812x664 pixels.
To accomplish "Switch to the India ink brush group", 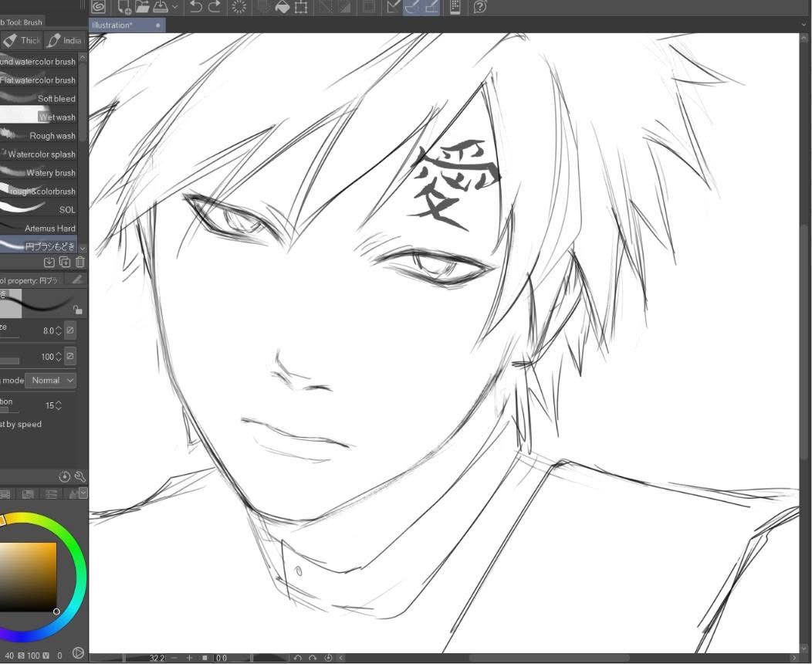I will pyautogui.click(x=65, y=40).
